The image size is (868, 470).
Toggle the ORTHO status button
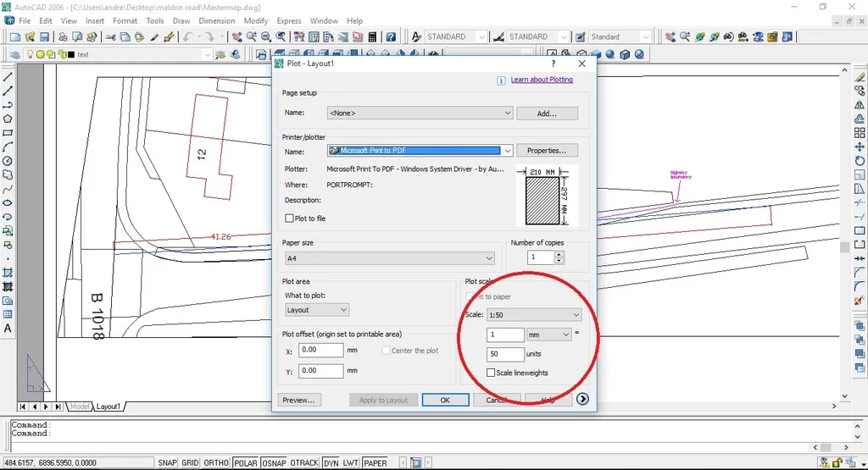[216, 463]
